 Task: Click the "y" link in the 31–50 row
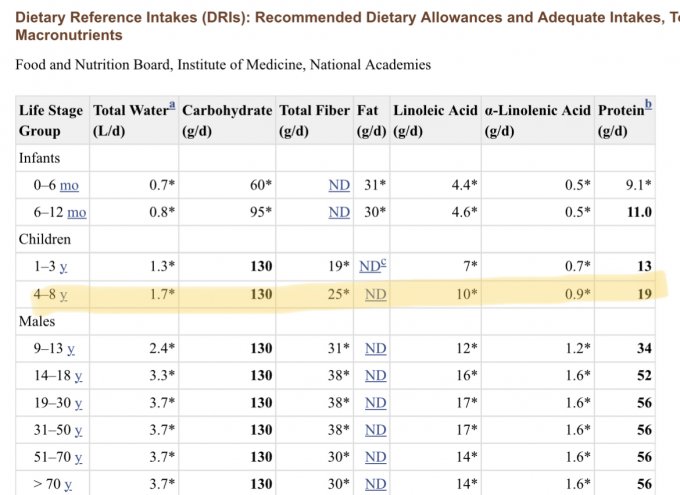78,430
